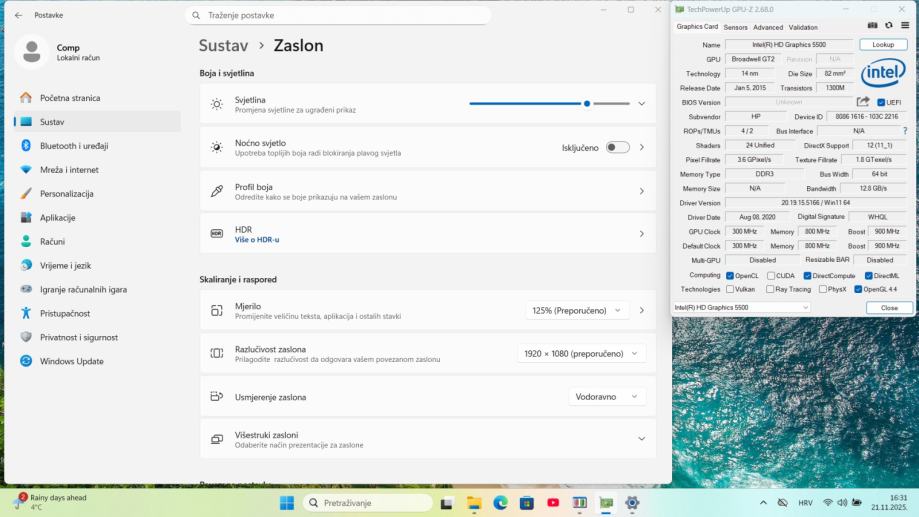
Task: Toggle OpenCL checkbox
Action: (x=730, y=275)
